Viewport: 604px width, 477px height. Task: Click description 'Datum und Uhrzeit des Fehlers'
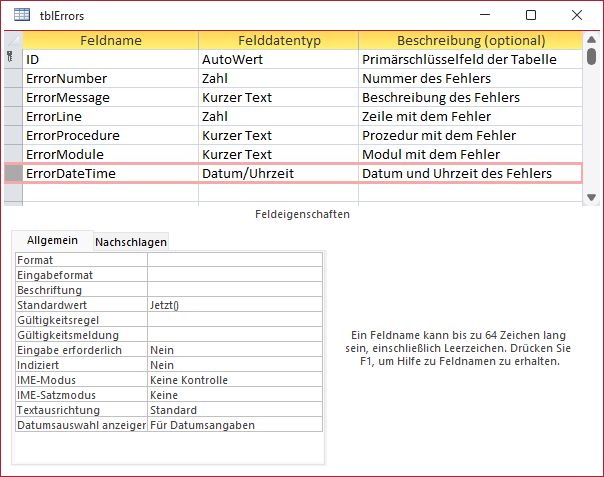471,173
